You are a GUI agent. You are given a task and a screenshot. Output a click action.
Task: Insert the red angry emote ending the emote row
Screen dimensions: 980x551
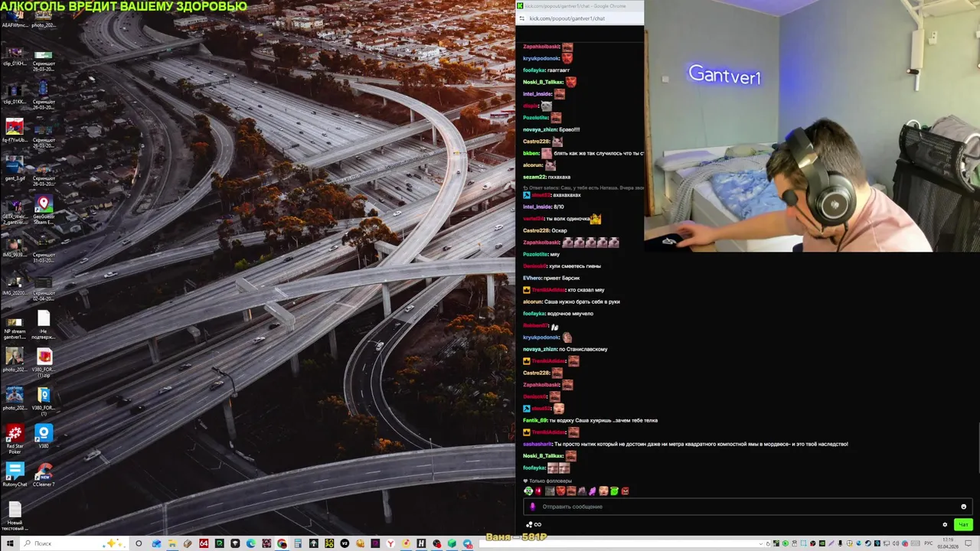point(625,491)
